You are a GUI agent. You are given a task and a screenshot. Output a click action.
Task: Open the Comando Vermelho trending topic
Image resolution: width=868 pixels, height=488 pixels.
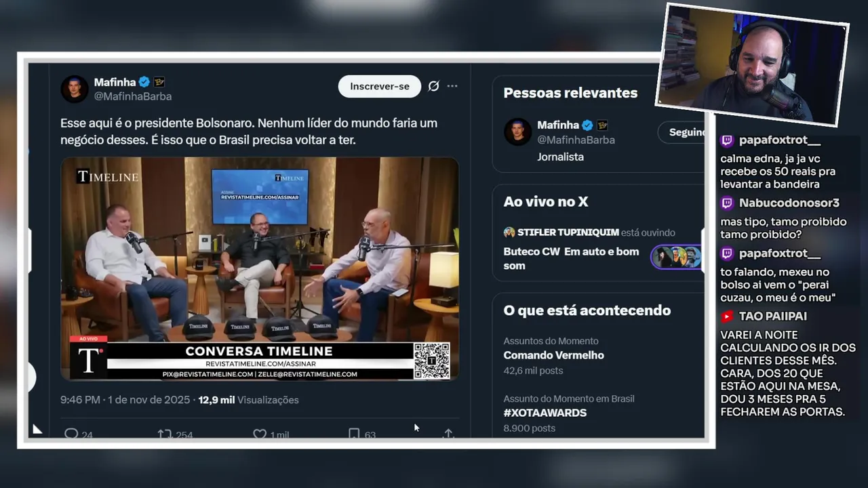tap(553, 355)
